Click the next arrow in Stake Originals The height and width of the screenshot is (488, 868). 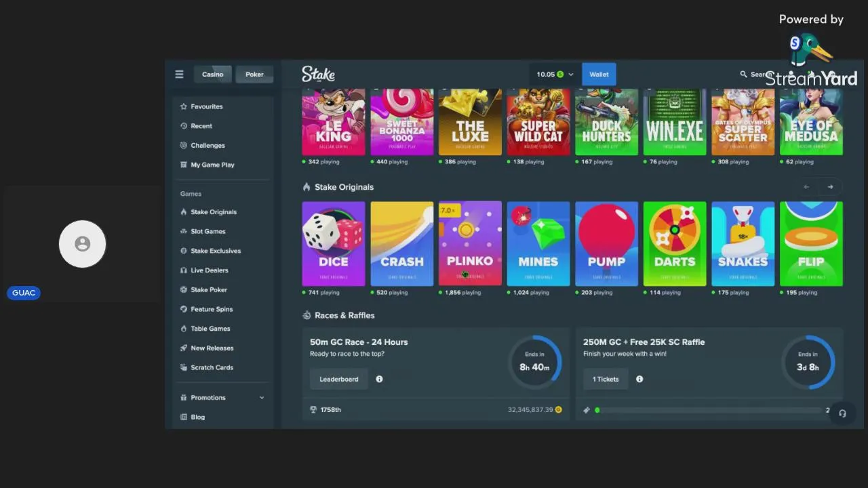830,187
